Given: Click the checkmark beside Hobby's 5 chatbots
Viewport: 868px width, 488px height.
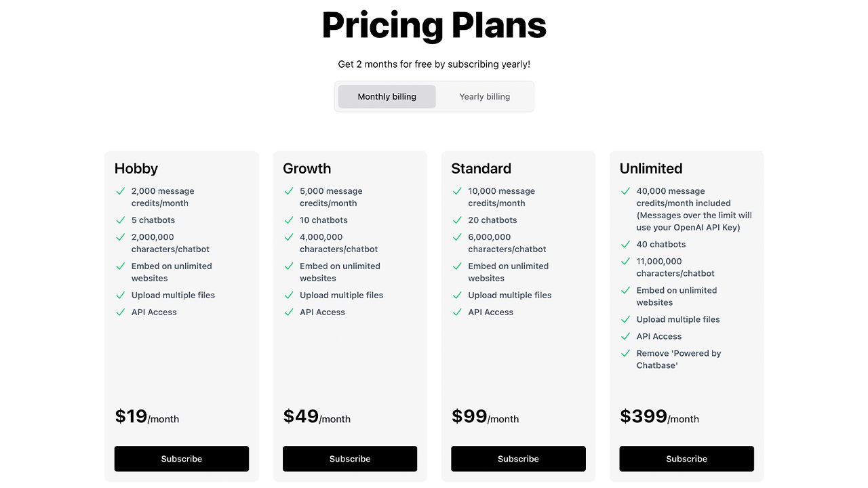Looking at the screenshot, I should [x=120, y=220].
